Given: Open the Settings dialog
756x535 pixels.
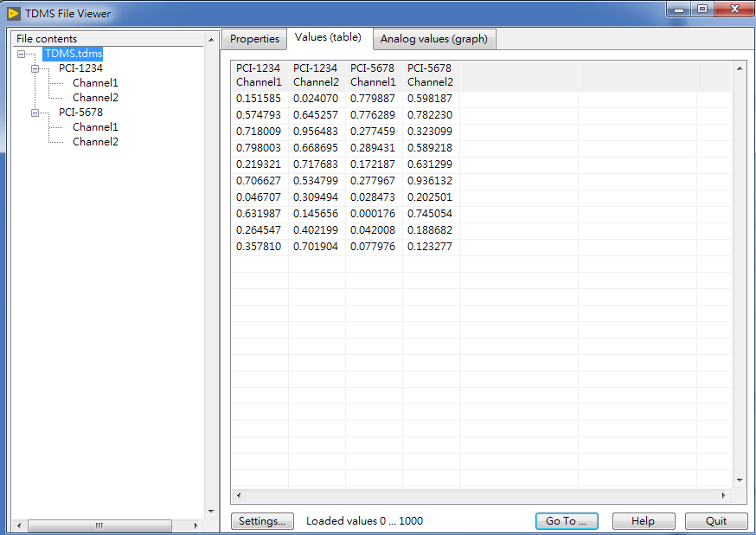Looking at the screenshot, I should coord(261,520).
